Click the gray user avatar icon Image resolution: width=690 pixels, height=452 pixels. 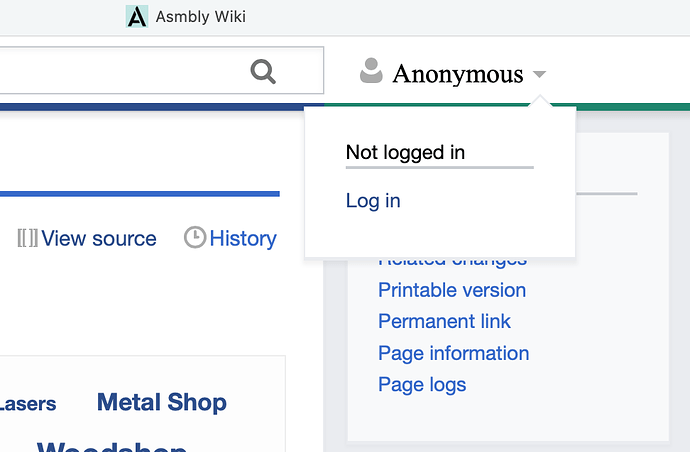(x=371, y=70)
